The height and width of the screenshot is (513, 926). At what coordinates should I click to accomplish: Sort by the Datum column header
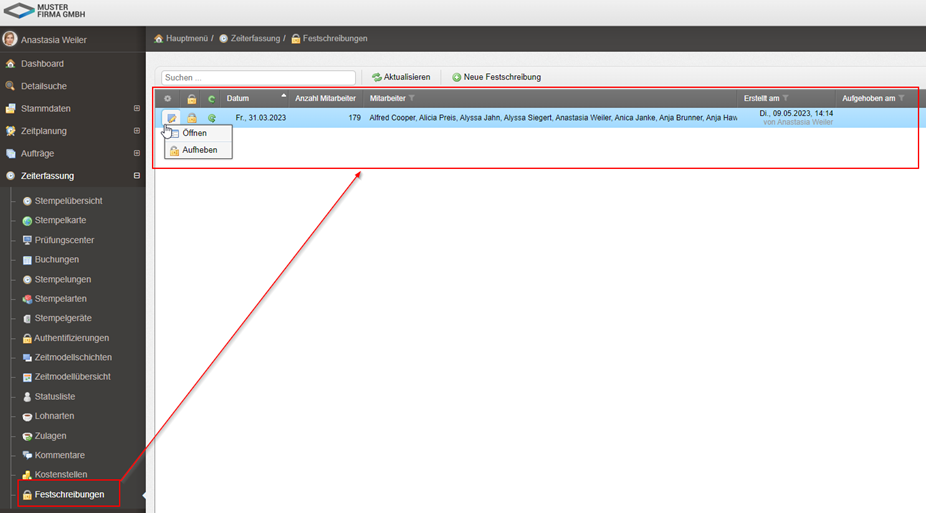[238, 98]
